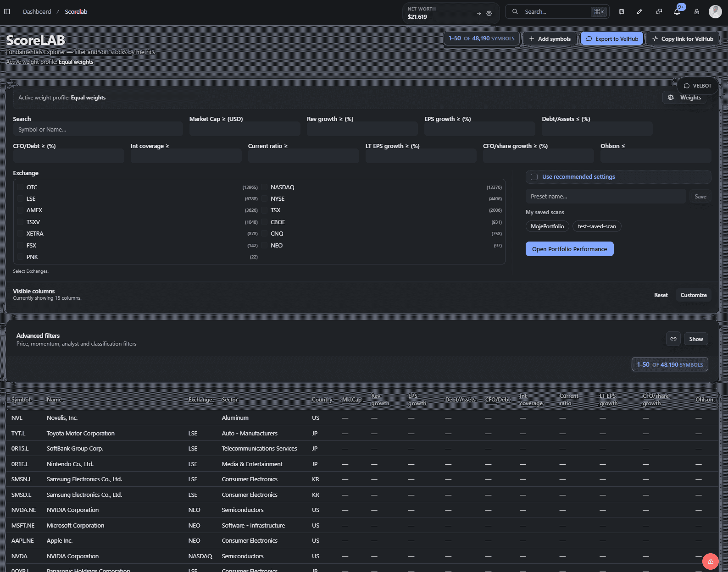Show the Advanced filters section
728x572 pixels.
[696, 339]
